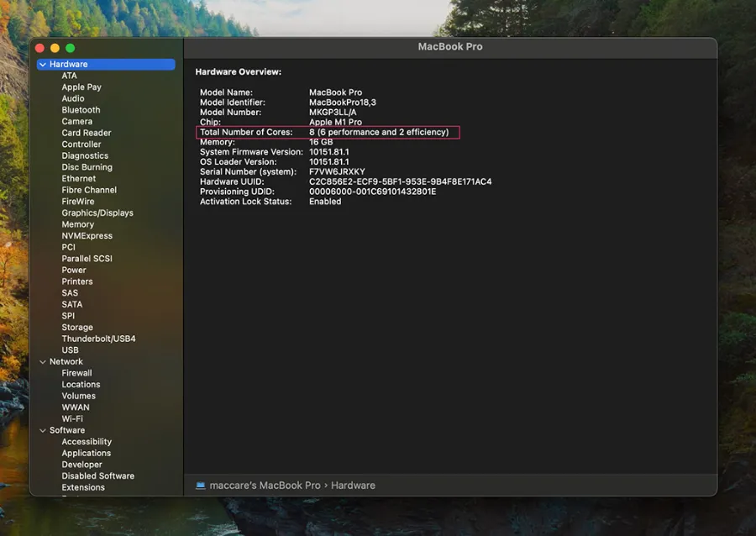
Task: Show Power information
Action: point(74,270)
